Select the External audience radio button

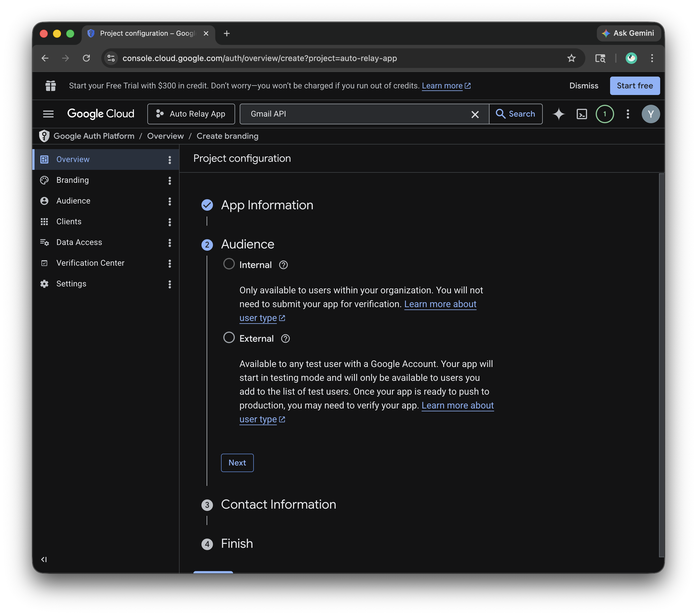[229, 338]
